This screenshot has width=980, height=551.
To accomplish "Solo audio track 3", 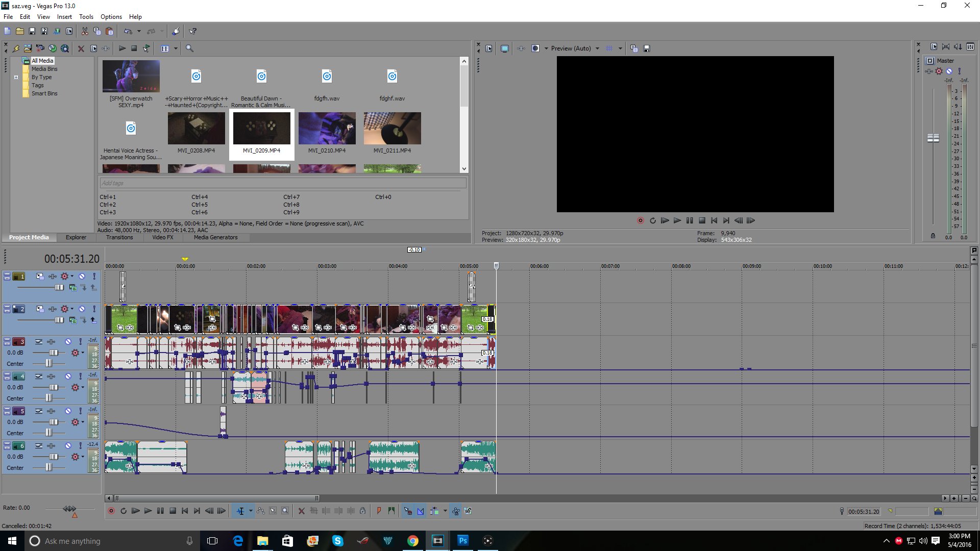I will [x=80, y=342].
